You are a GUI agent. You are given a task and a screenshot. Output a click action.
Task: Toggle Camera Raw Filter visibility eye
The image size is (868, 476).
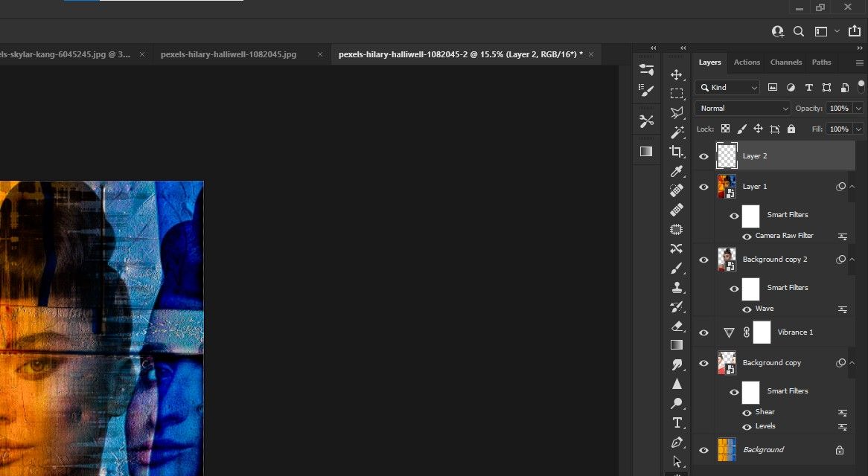click(x=747, y=237)
